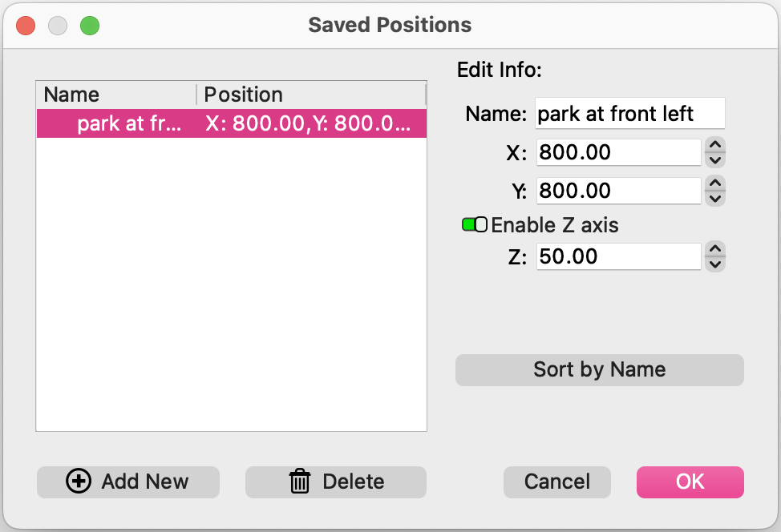Select the 'park at fr...' saved position row

232,123
